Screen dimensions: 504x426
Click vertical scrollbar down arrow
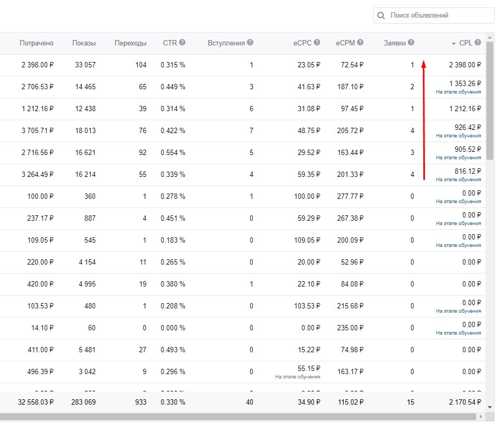pyautogui.click(x=490, y=407)
